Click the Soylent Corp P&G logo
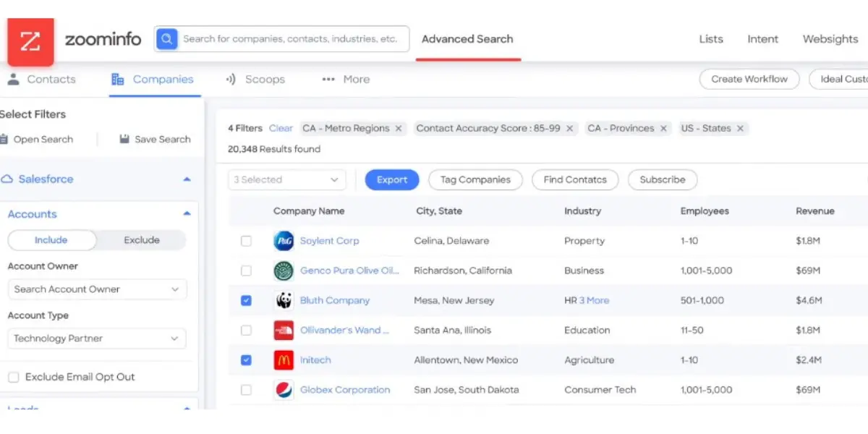 click(x=284, y=241)
